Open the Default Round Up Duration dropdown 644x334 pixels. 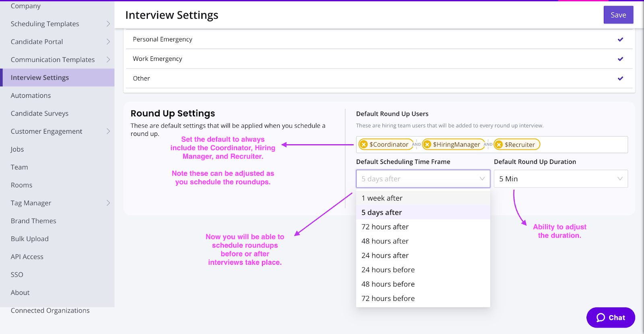pyautogui.click(x=560, y=179)
